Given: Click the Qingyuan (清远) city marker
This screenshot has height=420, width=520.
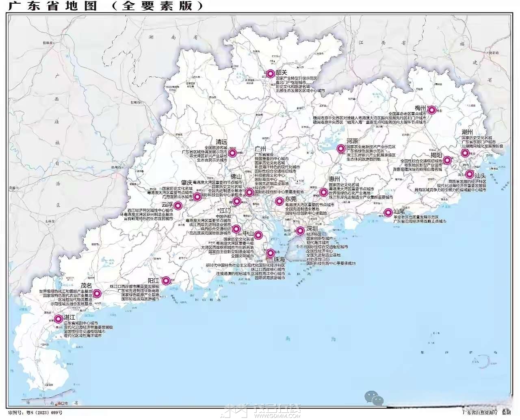Looking at the screenshot, I should point(232,153).
